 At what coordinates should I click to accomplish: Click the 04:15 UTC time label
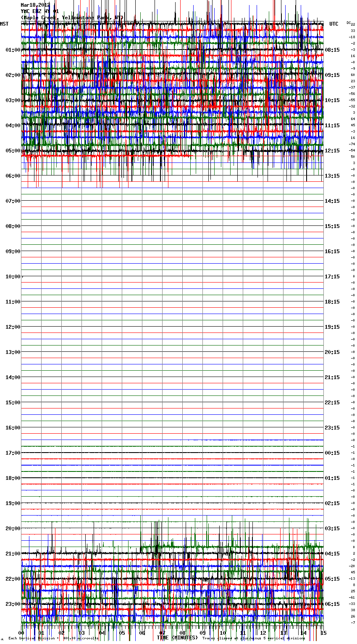coord(332,554)
